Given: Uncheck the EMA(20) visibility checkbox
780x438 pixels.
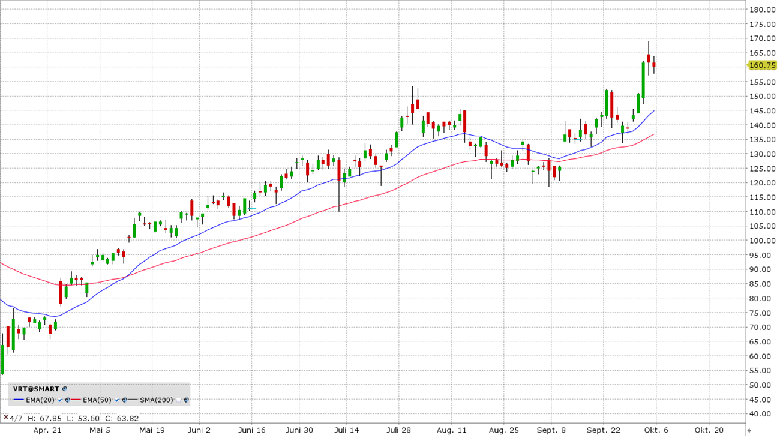Looking at the screenshot, I should coord(60,400).
